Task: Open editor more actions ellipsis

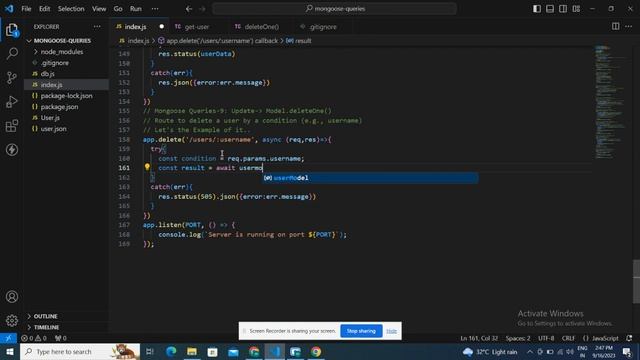Action: click(629, 27)
